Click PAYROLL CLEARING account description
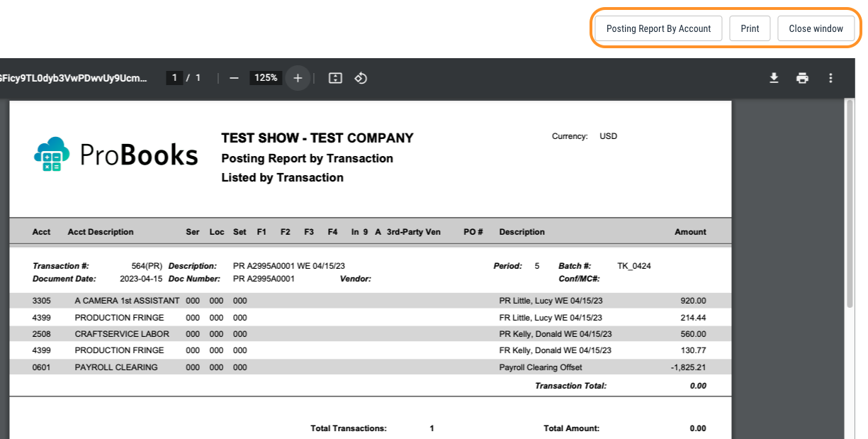 pyautogui.click(x=116, y=367)
